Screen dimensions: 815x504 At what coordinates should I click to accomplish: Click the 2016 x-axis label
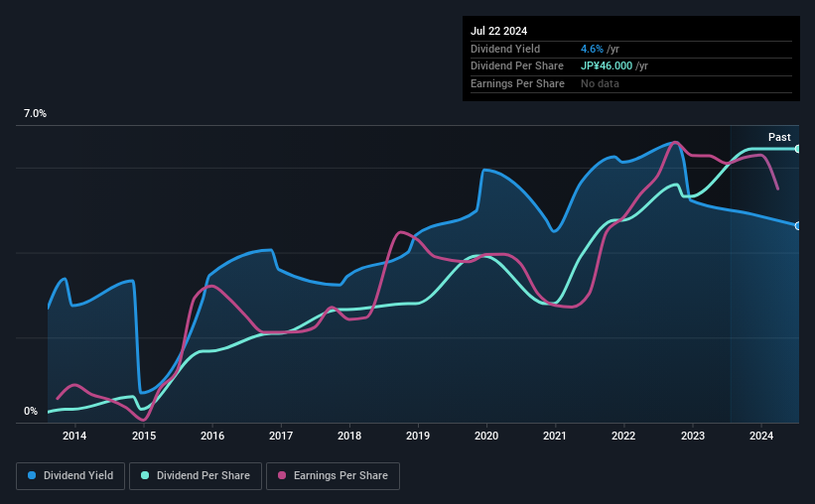tap(212, 436)
